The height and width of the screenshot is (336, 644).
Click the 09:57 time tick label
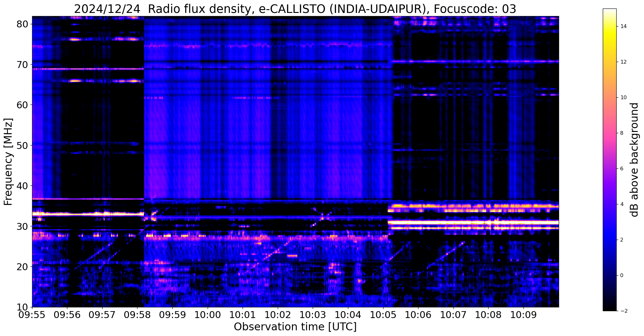[x=102, y=315]
